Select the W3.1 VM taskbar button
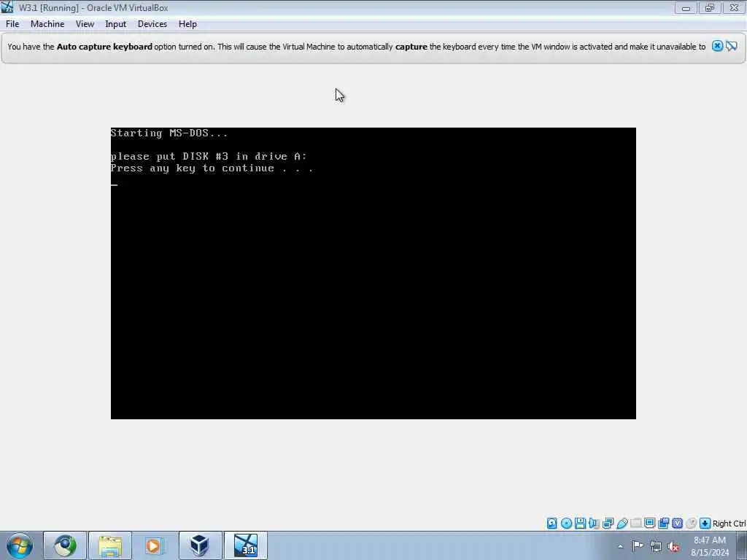747x560 pixels. [x=246, y=545]
